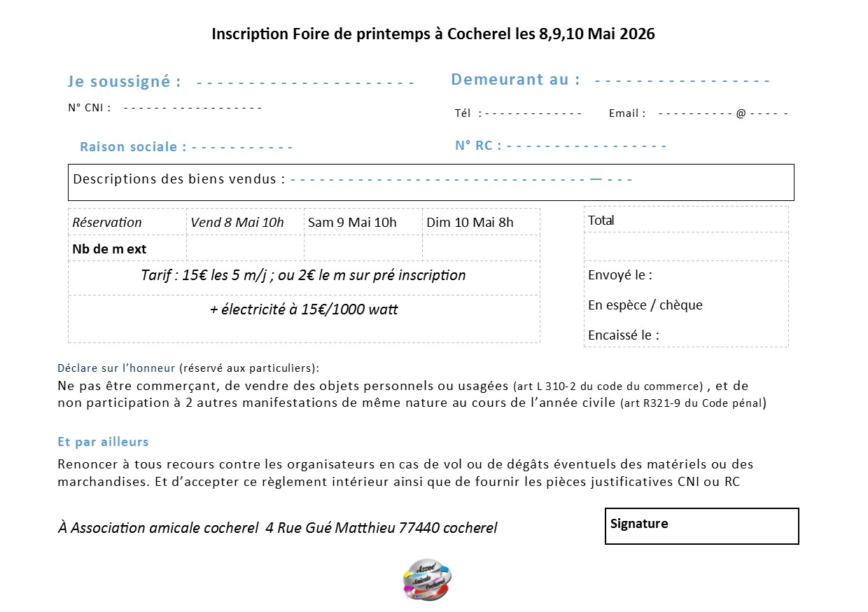
Task: Click the Je soussigné name field
Action: [x=305, y=83]
